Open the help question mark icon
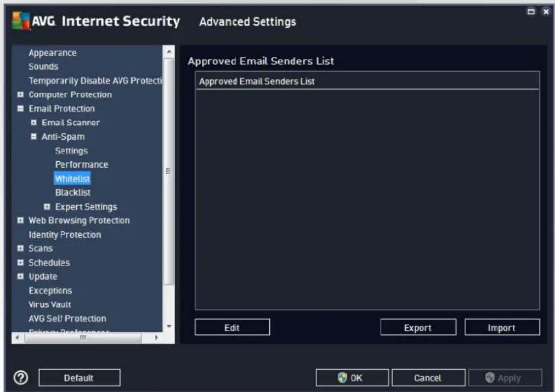Image resolution: width=555 pixels, height=392 pixels. click(20, 378)
